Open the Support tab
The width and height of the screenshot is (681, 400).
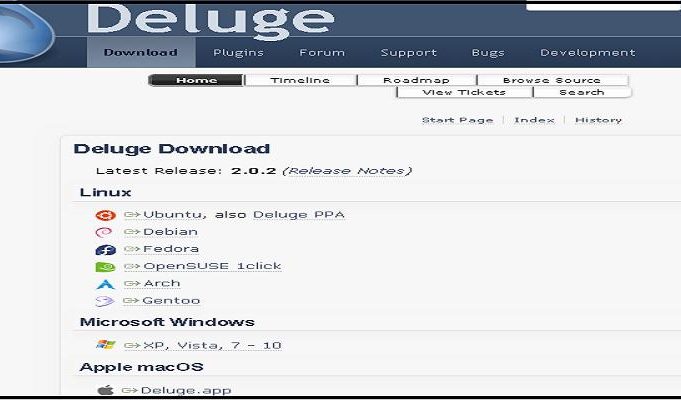point(409,53)
